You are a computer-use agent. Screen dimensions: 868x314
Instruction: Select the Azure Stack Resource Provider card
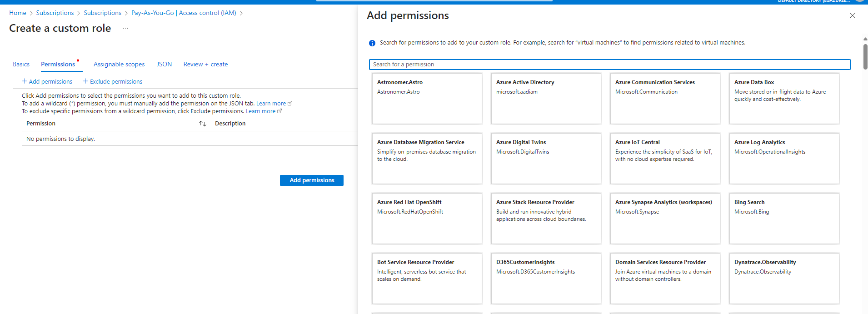click(x=546, y=219)
